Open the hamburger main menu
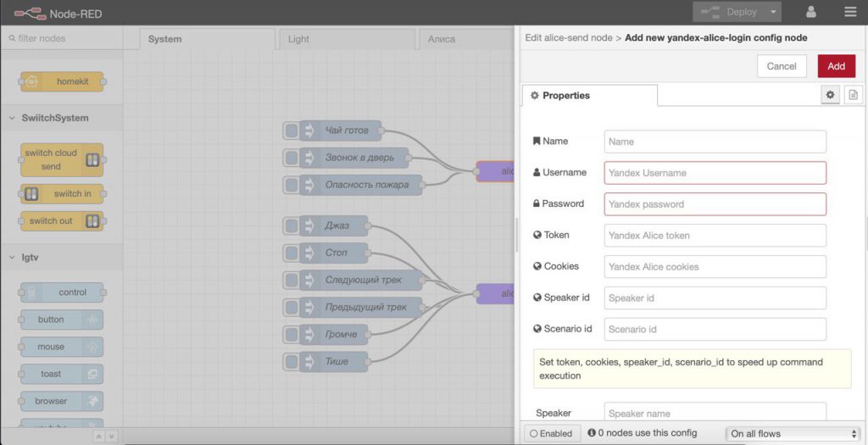868x445 pixels. 849,12
